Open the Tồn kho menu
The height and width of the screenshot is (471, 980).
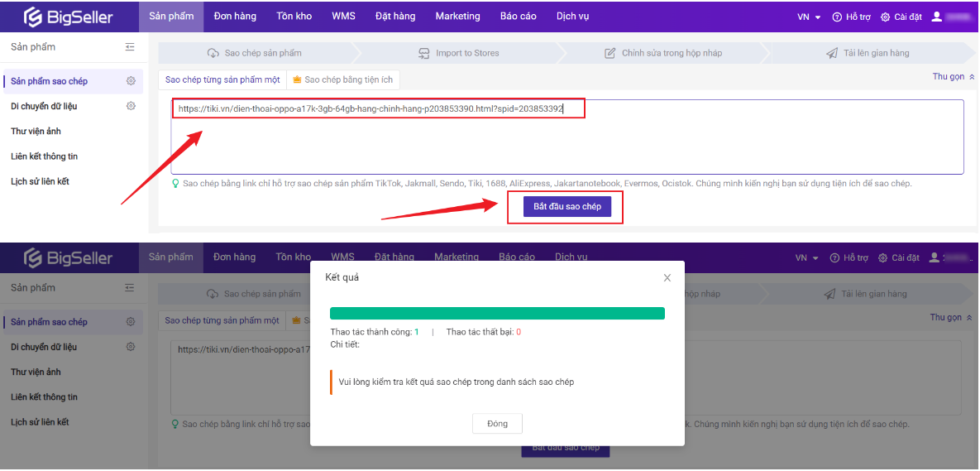click(x=294, y=17)
